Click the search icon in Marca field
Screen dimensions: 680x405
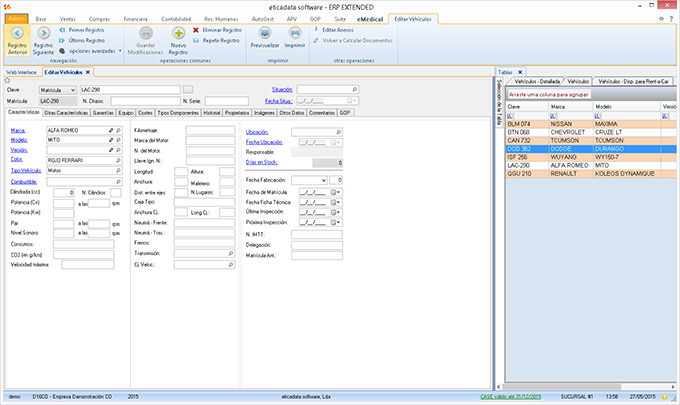117,131
